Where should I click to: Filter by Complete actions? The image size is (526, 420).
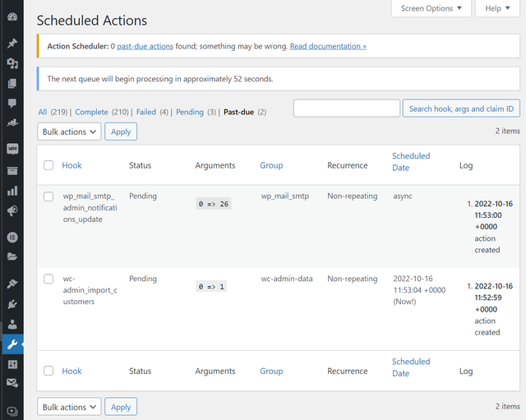click(x=91, y=112)
